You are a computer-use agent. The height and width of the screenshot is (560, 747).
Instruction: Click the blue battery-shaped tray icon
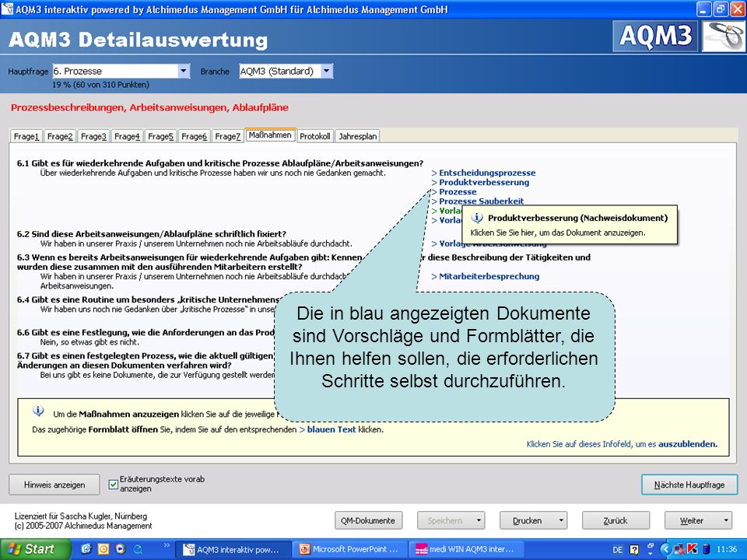707,550
